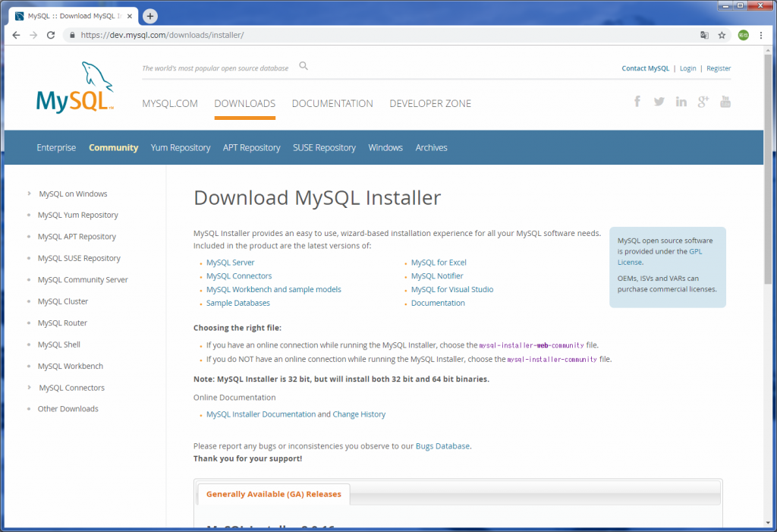Screen dimensions: 777x532
Task: Follow the Bugs Database link
Action: 442,446
